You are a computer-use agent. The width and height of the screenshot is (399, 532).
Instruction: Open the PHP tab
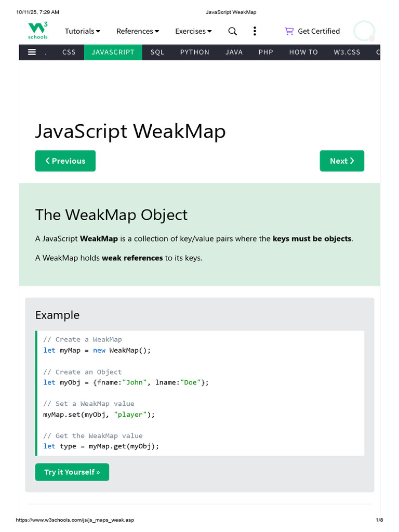265,52
